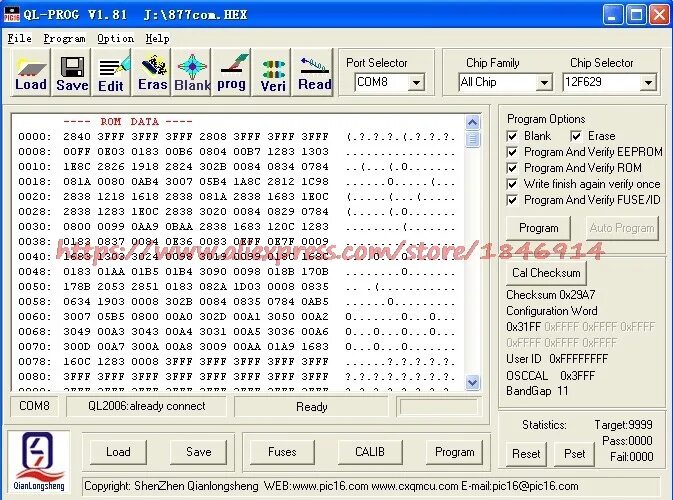This screenshot has height=500, width=673.
Task: Click the bottom Save button
Action: (199, 452)
